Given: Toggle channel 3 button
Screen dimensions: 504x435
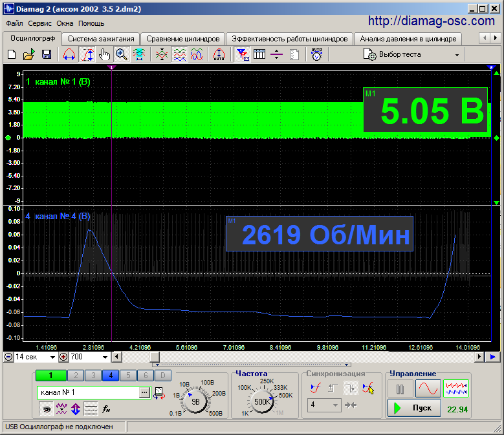Looking at the screenshot, I should pos(93,376).
